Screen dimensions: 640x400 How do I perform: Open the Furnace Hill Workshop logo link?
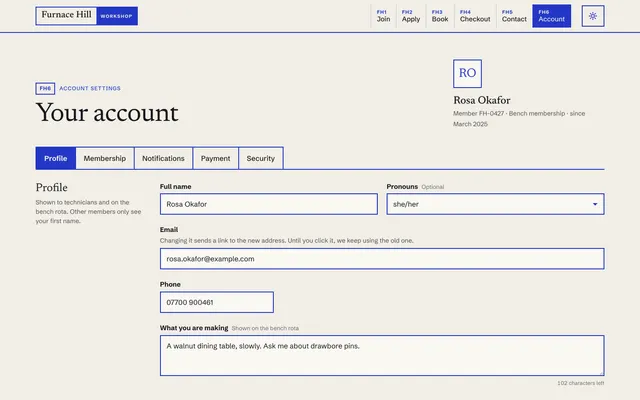(x=87, y=16)
